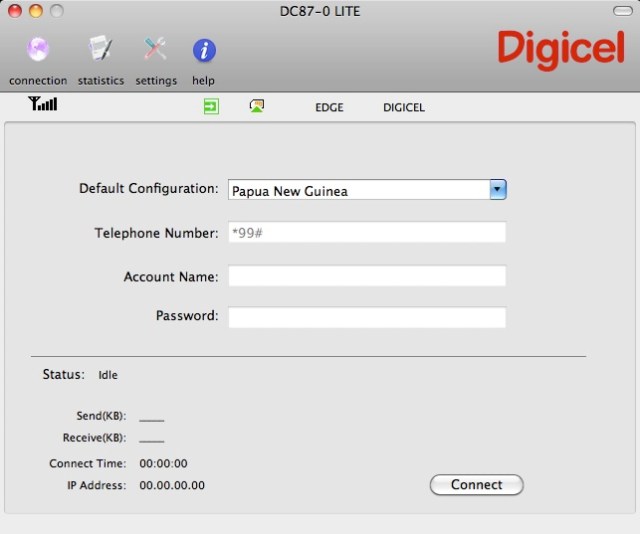640x534 pixels.
Task: Click the small picture status icon
Action: (x=257, y=106)
